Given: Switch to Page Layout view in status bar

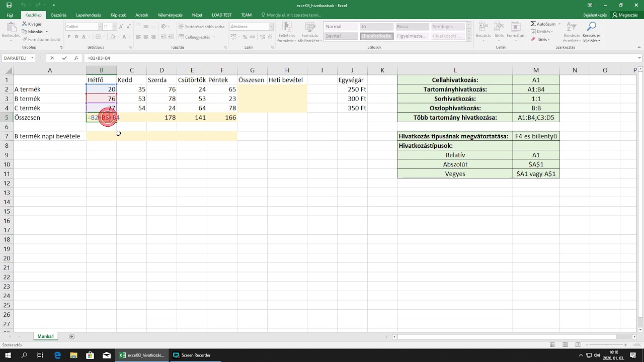Looking at the screenshot, I should (x=564, y=345).
